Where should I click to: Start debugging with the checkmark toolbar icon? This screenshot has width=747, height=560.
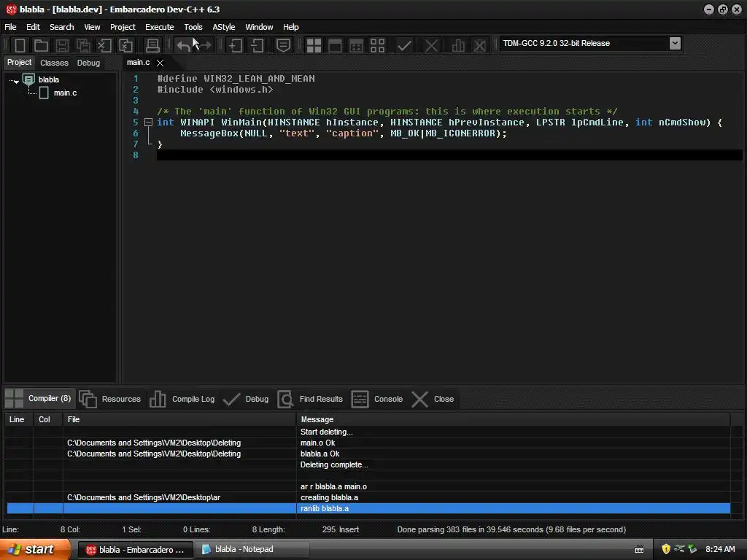[404, 45]
